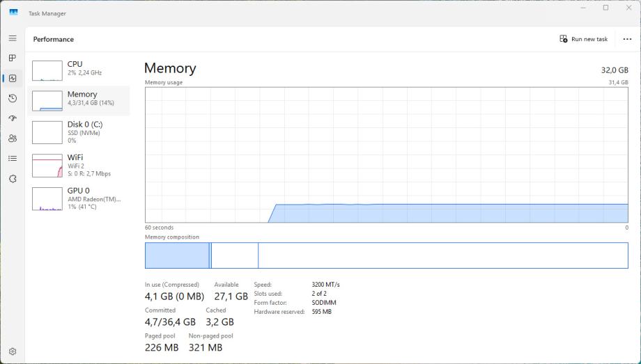Screen dimensions: 641x364
Task: Open the Processes page icon
Action: click(x=13, y=58)
